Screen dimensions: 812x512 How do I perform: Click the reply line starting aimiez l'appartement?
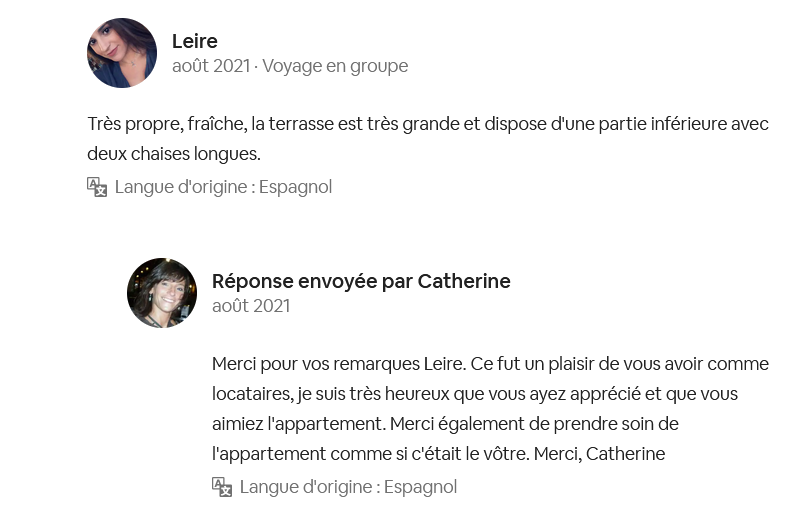(x=445, y=423)
